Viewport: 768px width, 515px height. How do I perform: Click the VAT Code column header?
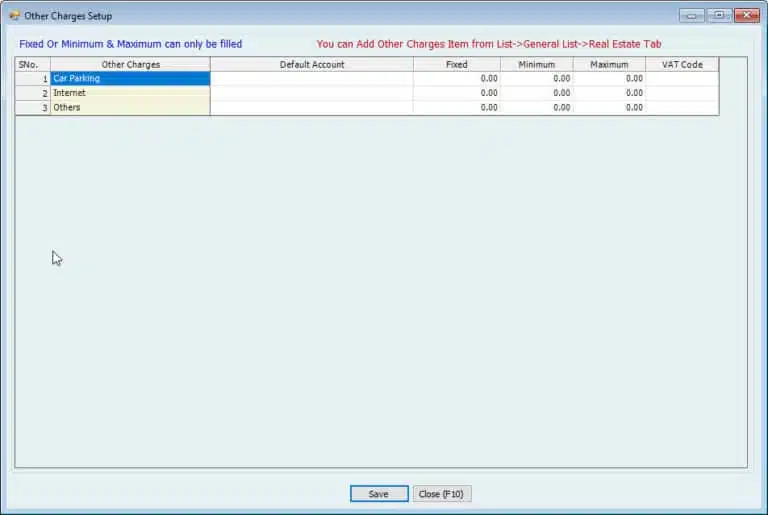pos(682,64)
